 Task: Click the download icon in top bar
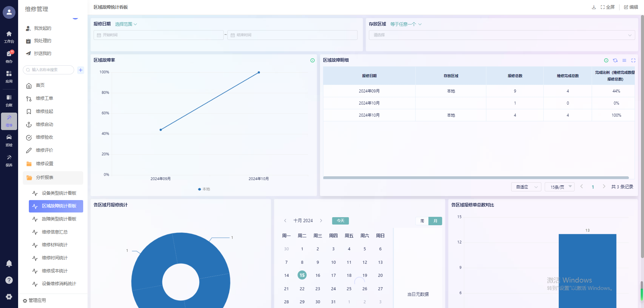pyautogui.click(x=594, y=7)
